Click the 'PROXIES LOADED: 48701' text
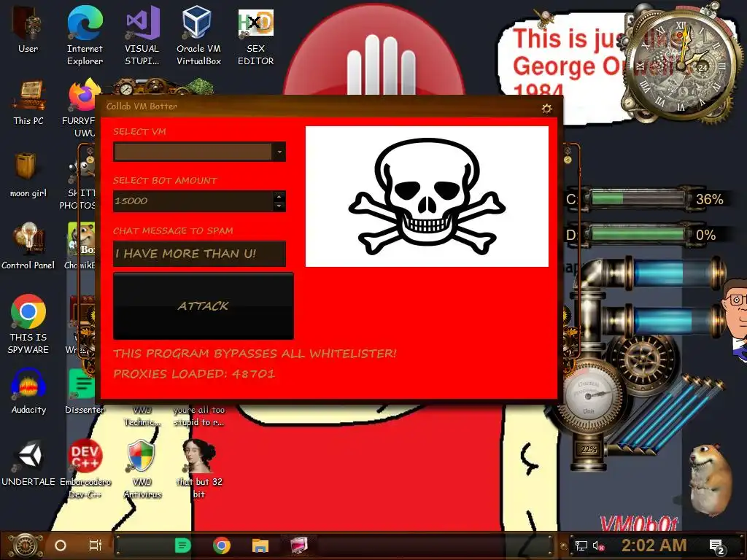The image size is (747, 560). [x=194, y=374]
